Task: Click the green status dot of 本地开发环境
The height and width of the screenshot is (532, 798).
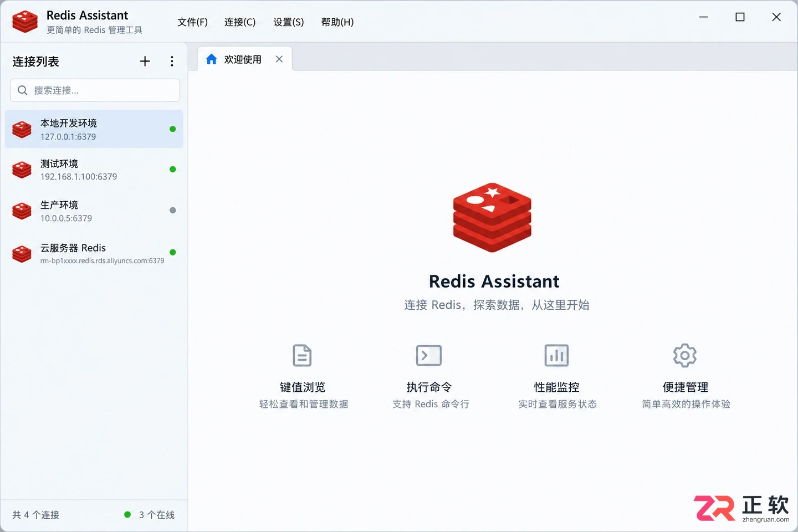Action: [x=173, y=129]
